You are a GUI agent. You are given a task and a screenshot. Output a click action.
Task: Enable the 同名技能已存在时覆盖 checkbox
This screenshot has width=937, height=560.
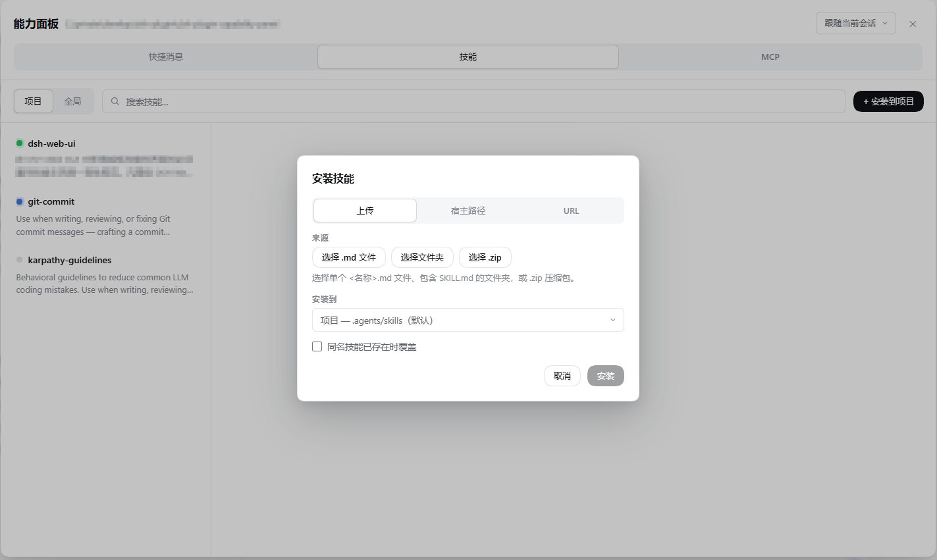[317, 346]
